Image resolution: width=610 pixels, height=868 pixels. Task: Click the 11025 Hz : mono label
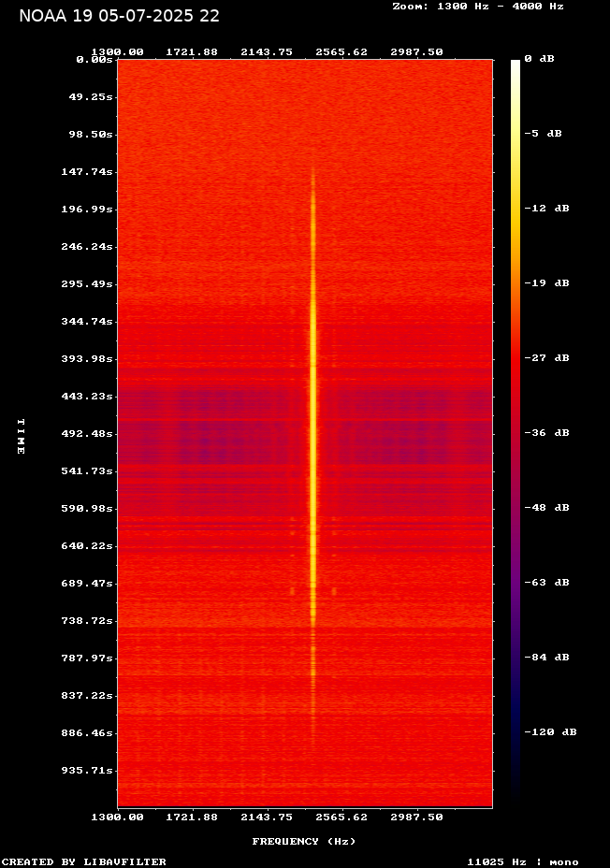(x=522, y=861)
